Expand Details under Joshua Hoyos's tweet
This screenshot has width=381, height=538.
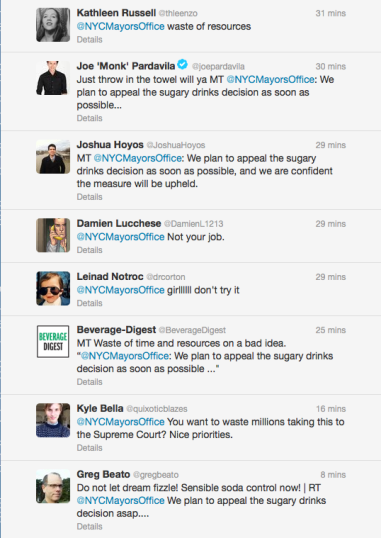90,197
